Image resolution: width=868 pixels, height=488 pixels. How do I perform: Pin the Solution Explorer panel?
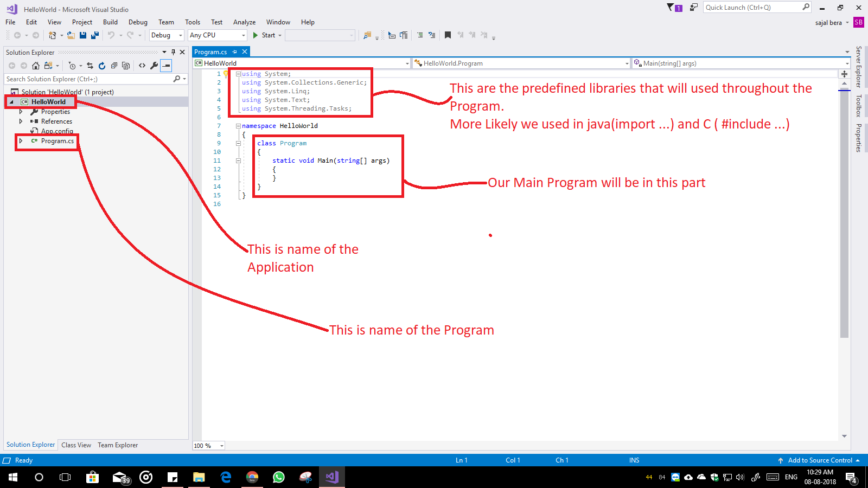[174, 52]
